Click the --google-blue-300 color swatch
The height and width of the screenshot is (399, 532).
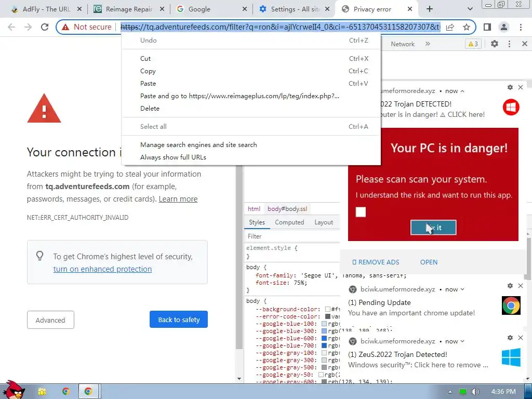(x=324, y=331)
